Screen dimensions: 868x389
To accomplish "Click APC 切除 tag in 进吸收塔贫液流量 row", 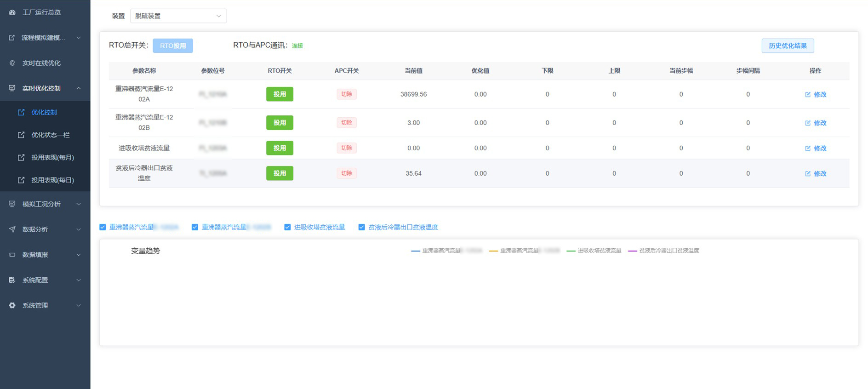I will click(x=347, y=148).
